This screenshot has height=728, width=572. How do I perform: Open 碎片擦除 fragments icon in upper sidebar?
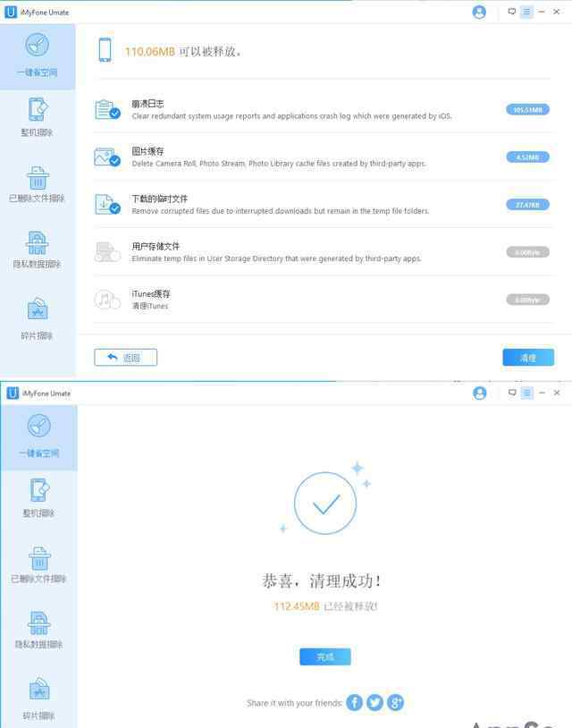pos(38,309)
